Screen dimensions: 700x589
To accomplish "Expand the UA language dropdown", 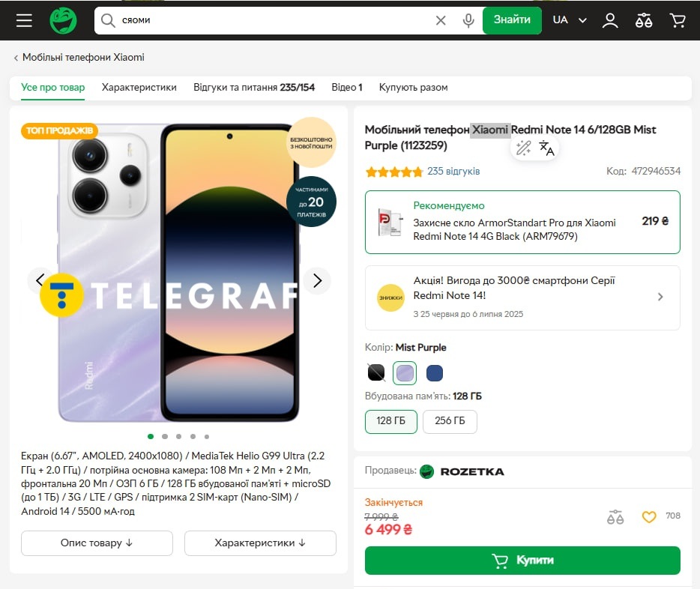I will pos(570,20).
